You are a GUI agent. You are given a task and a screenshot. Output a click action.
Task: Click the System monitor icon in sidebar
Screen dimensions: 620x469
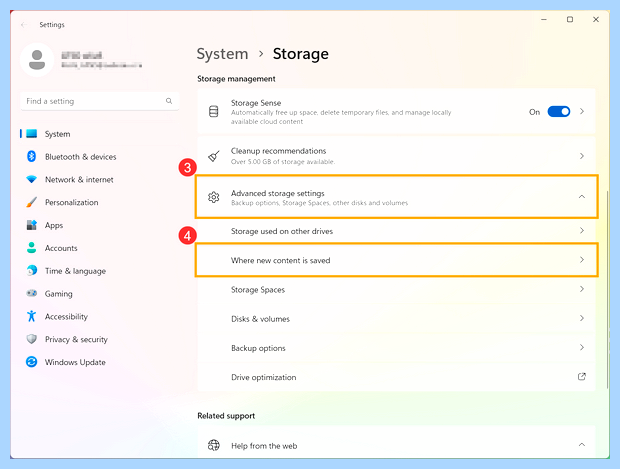pyautogui.click(x=32, y=134)
